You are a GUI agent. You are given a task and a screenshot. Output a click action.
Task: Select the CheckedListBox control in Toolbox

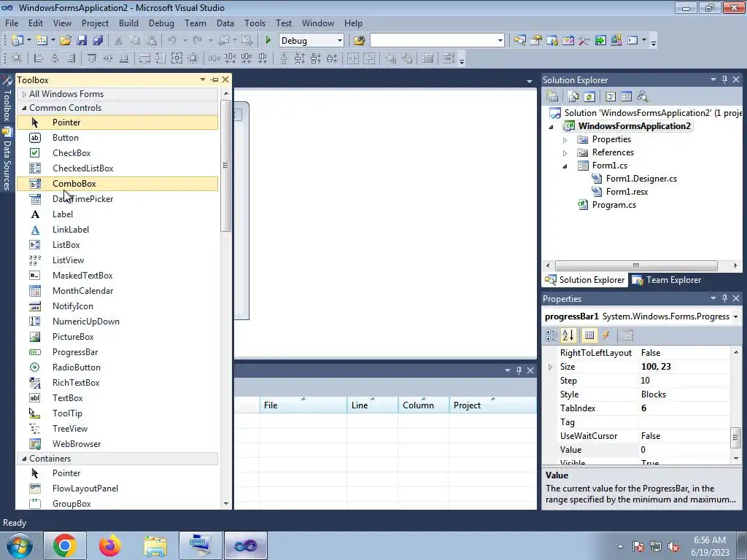pos(117,168)
